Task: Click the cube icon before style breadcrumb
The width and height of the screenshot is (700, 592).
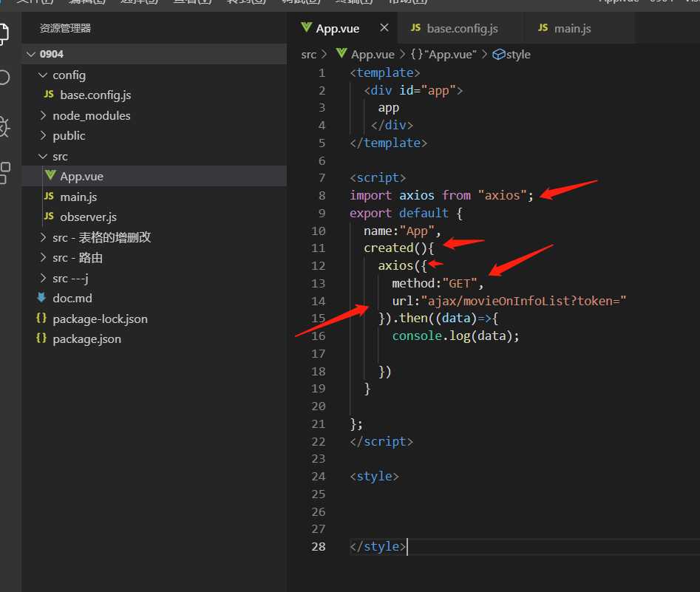Action: [499, 55]
